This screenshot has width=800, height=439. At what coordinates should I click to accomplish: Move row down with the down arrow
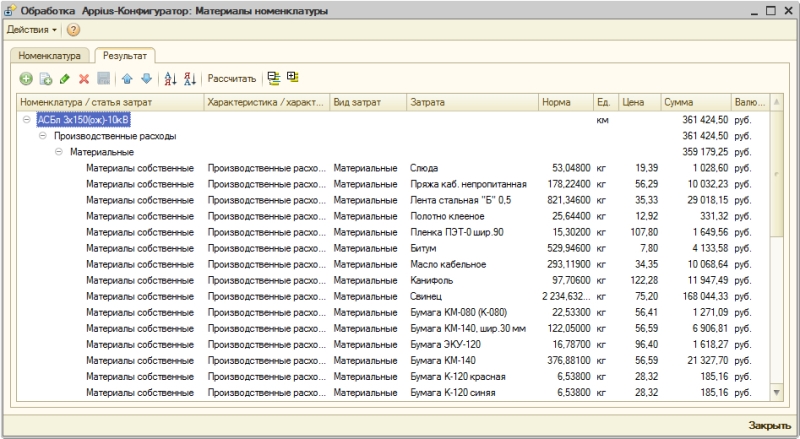(x=146, y=78)
